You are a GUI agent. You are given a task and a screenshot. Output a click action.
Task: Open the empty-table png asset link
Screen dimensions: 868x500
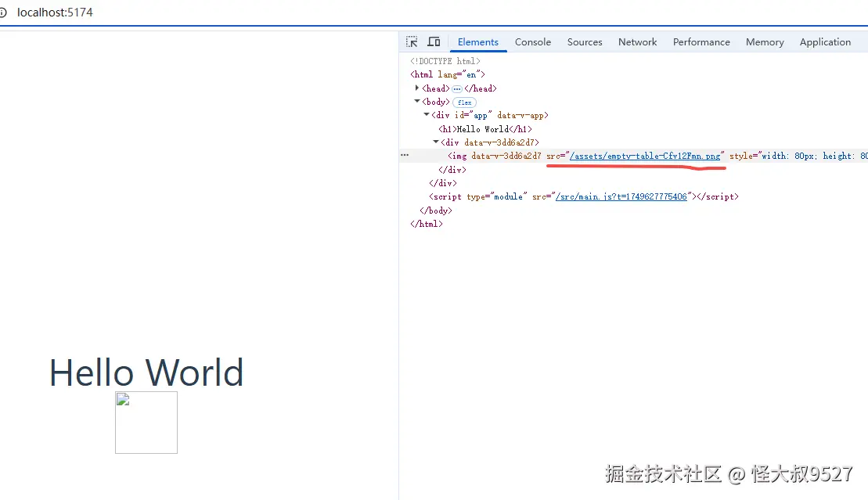point(645,156)
